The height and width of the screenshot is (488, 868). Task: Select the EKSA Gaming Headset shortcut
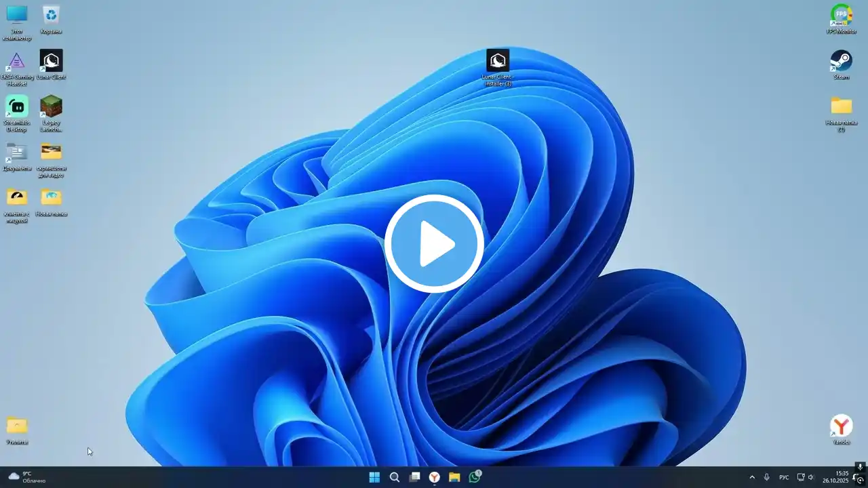click(x=17, y=68)
